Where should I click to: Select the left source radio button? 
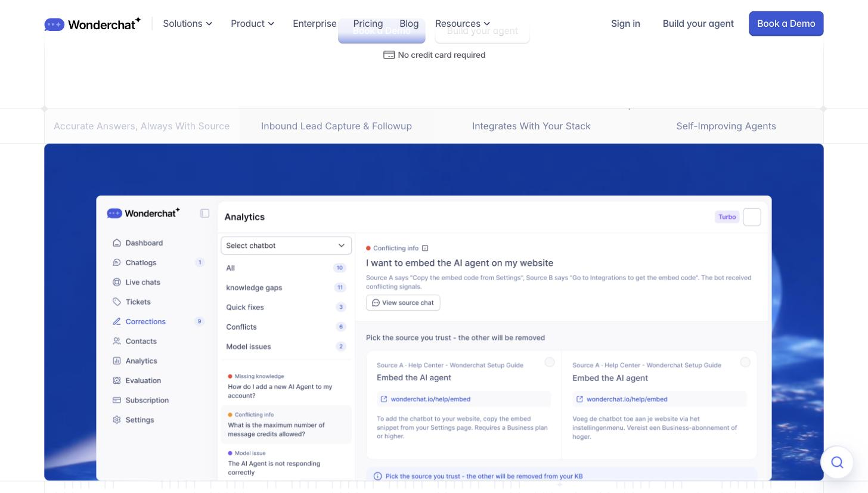[550, 362]
